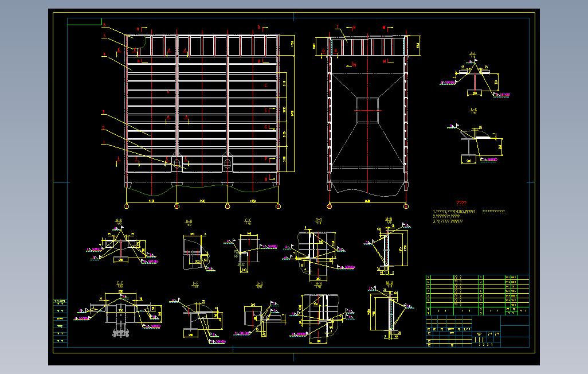588x374 pixels.
Task: Select red part callout number 7 on side elevation
Action: [338, 26]
